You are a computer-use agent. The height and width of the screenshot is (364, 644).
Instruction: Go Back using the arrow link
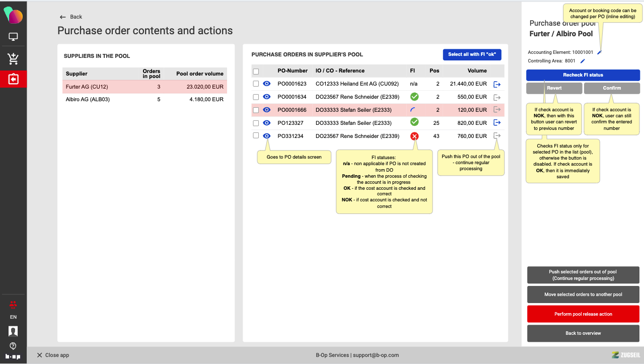pos(70,17)
